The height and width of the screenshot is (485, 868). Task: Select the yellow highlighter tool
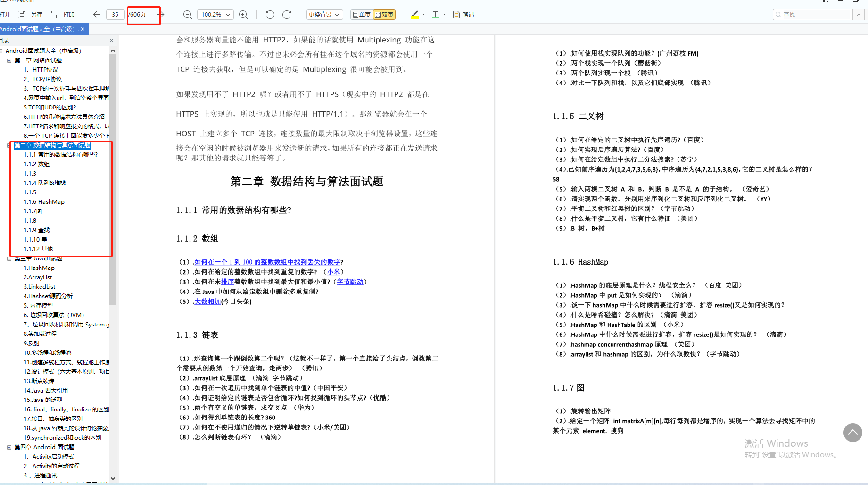pos(415,15)
